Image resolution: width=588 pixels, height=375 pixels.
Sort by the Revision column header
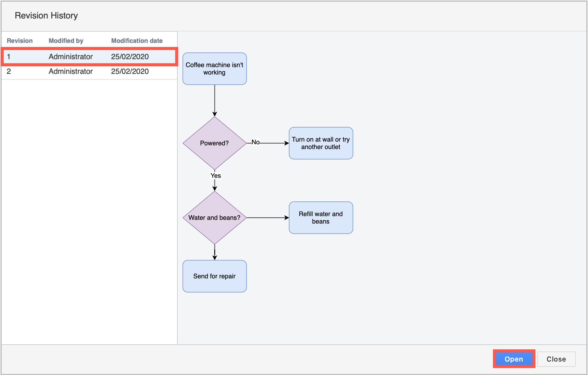20,40
